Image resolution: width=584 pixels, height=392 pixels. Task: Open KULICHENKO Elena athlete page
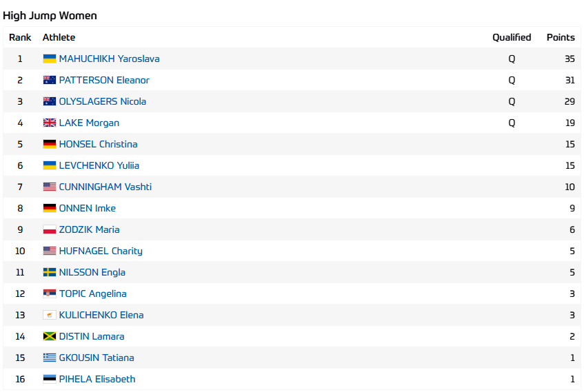click(101, 316)
